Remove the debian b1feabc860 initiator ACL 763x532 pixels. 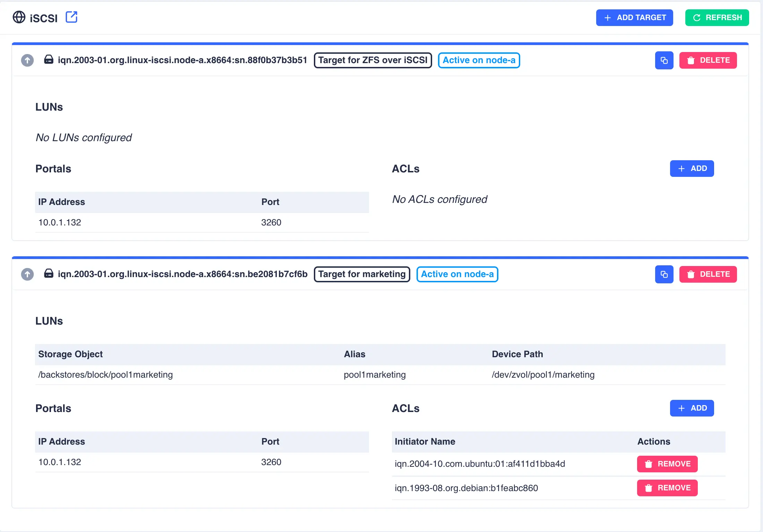(667, 488)
